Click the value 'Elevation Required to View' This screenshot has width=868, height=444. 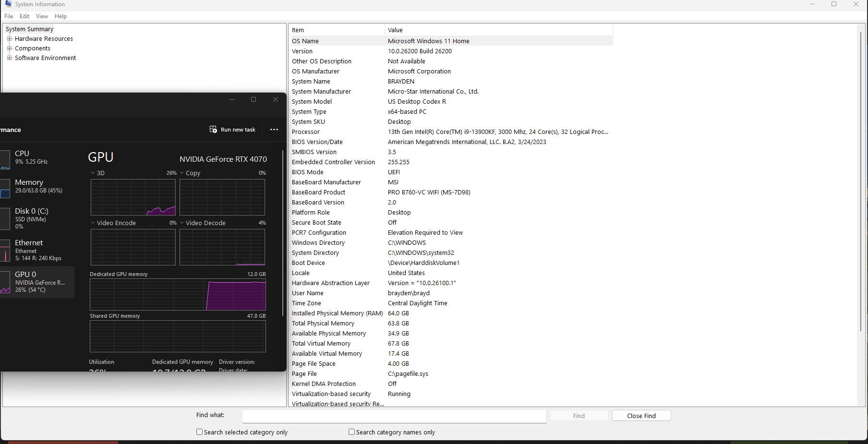pos(425,233)
